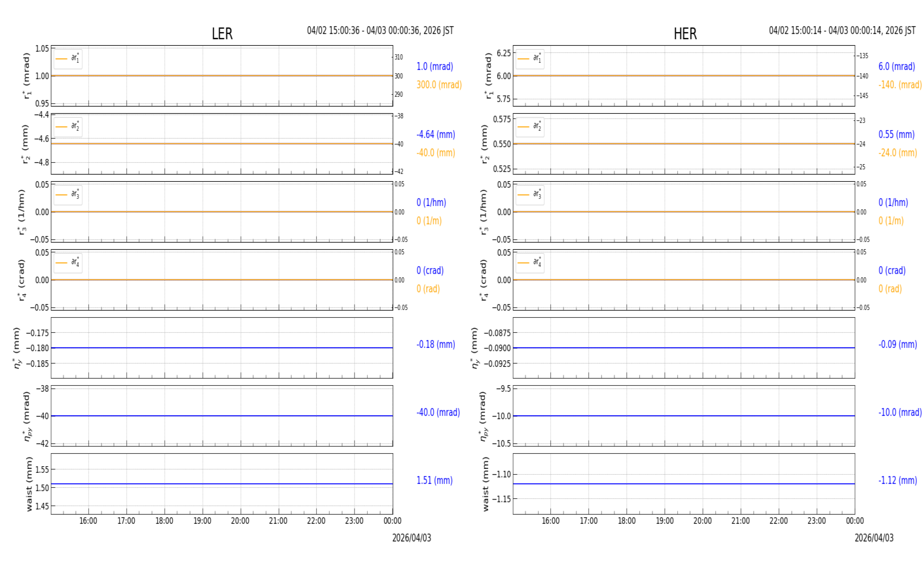Click LER's r2* (mm) axis label
This screenshot has width=924, height=565.
[x=26, y=144]
